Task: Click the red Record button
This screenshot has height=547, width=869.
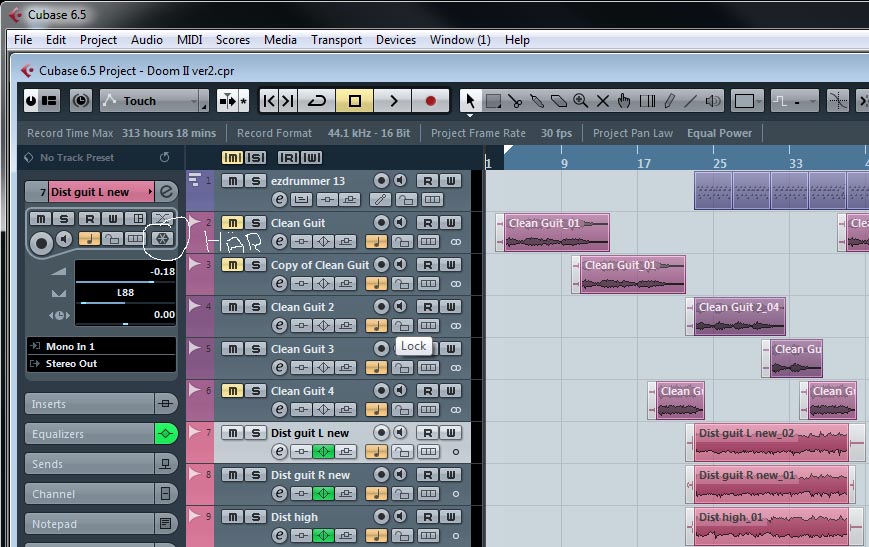Action: (x=431, y=101)
